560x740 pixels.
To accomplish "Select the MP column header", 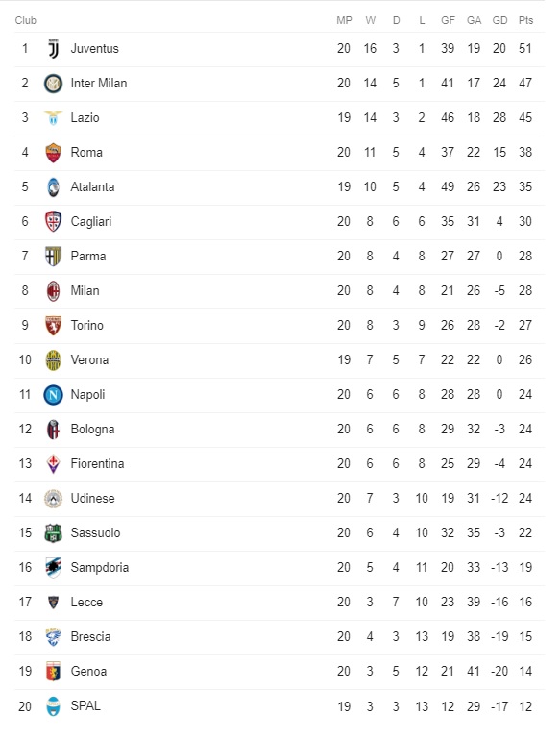I will [344, 20].
